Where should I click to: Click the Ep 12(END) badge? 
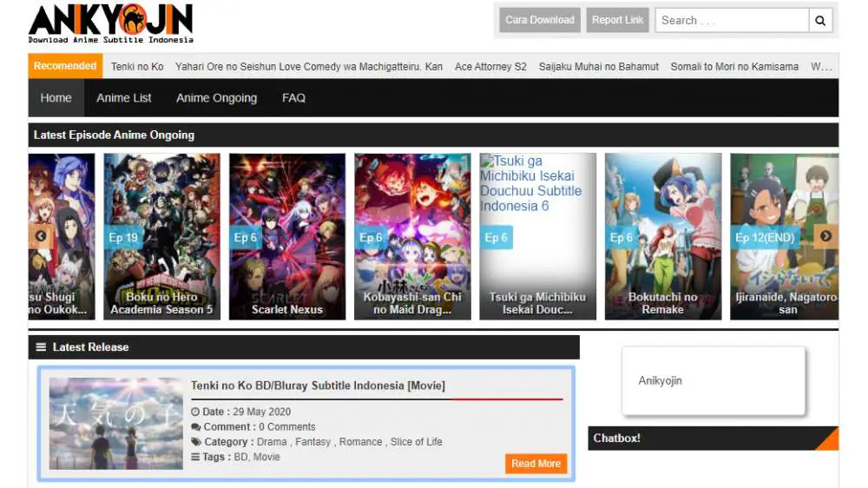click(x=765, y=238)
